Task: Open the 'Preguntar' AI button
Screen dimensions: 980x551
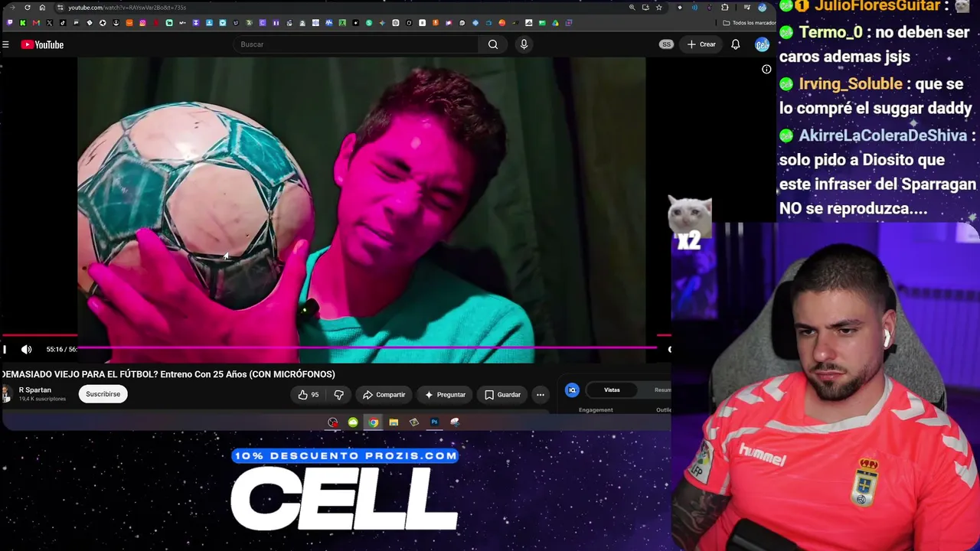Action: click(446, 395)
